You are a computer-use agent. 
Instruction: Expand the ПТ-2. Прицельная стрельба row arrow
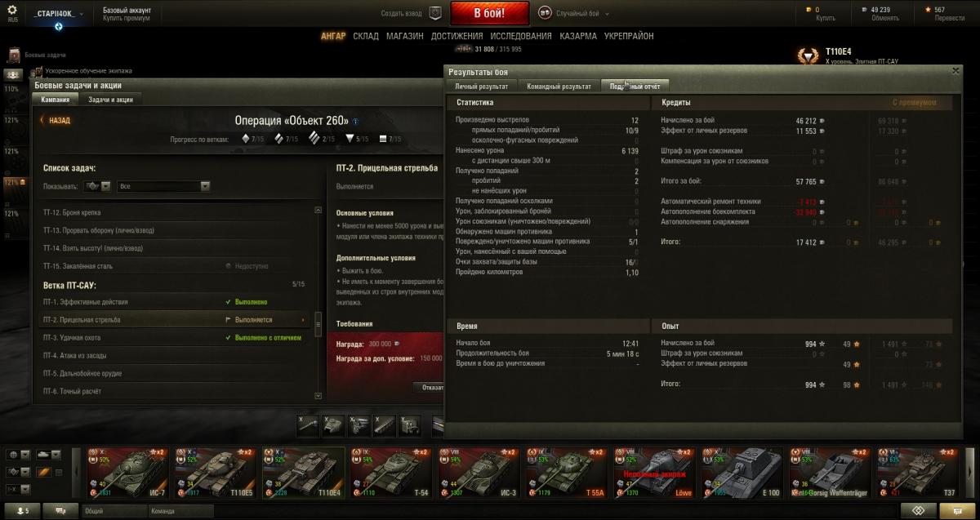tap(305, 320)
